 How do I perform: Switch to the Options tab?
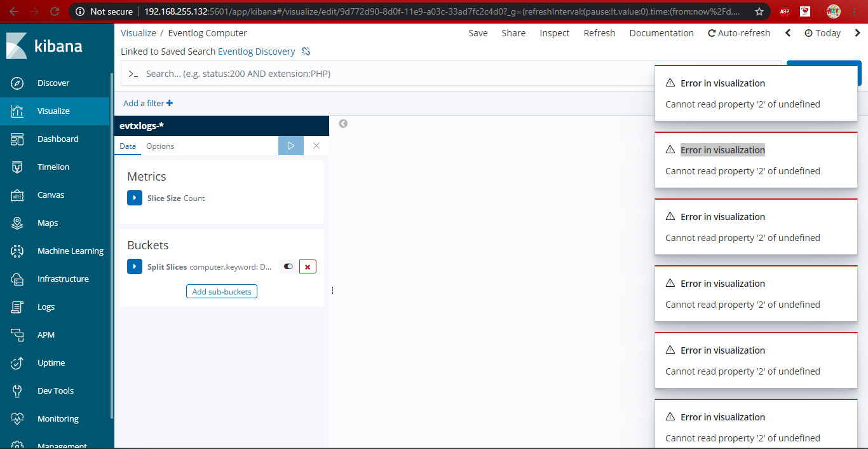pos(159,146)
